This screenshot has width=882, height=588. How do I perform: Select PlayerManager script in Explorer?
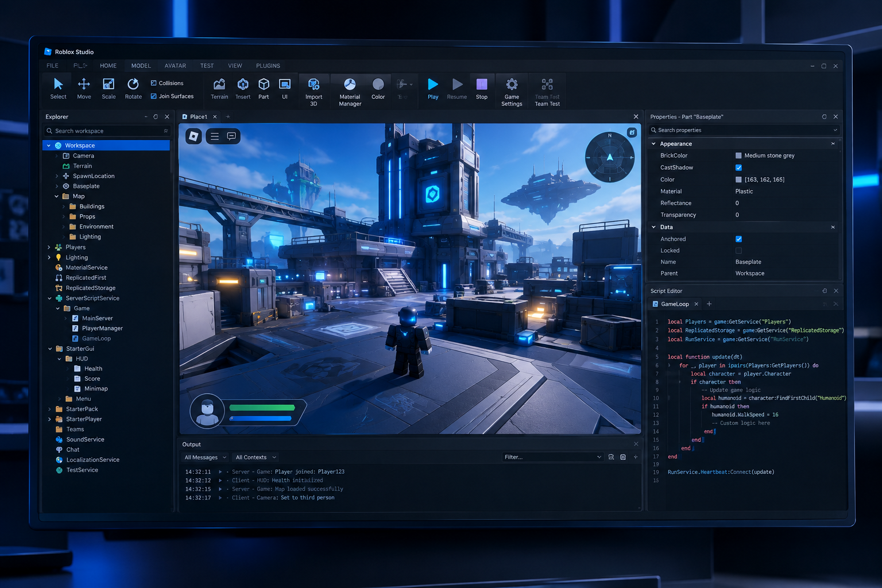(102, 328)
